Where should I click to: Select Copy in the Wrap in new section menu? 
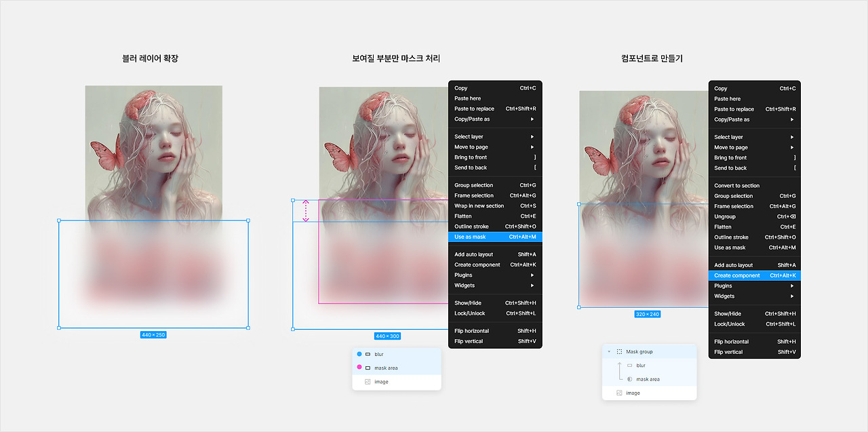(x=495, y=88)
